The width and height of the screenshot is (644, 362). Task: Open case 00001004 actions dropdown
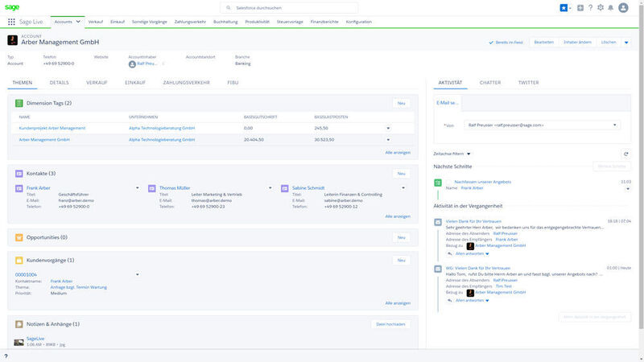tap(137, 274)
